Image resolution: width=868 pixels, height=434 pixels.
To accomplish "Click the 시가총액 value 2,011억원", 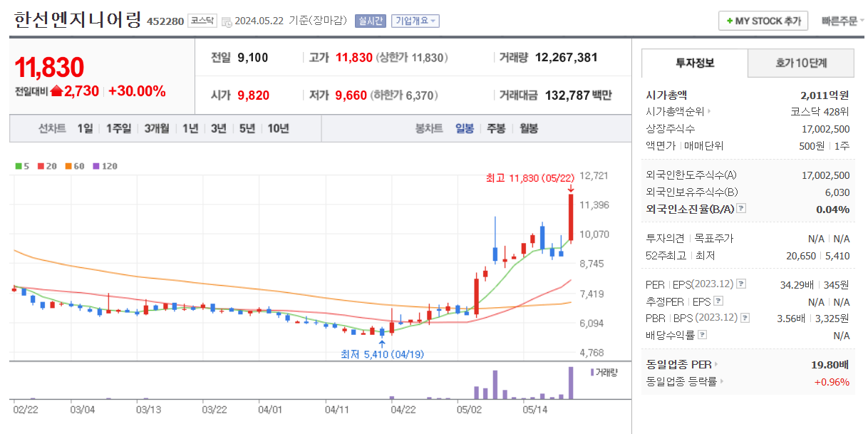I will coord(825,95).
